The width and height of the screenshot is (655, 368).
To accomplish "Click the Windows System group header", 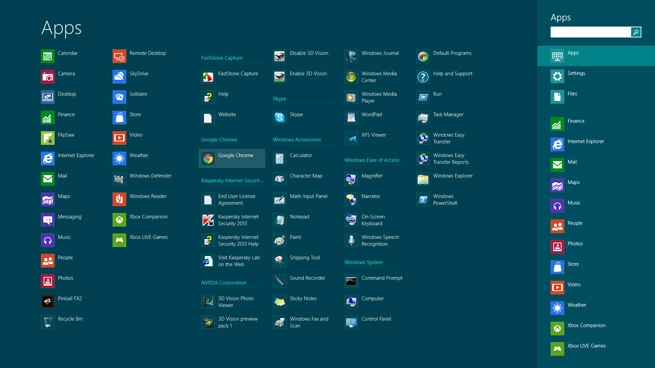I will point(363,262).
